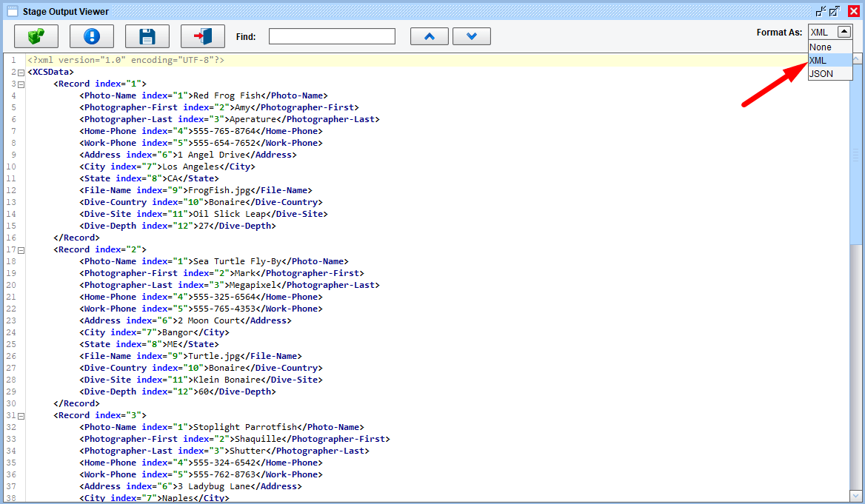Collapse Record index 1 fold marker

click(21, 84)
